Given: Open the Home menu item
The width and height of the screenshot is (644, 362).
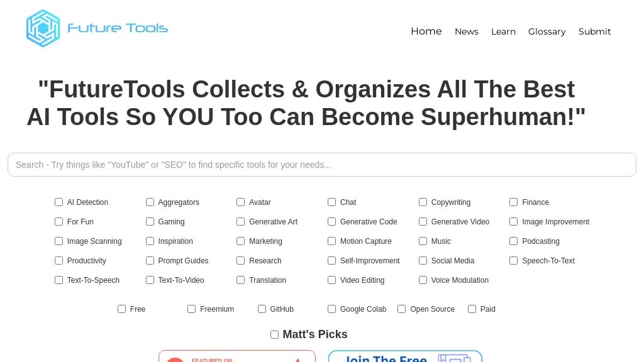Looking at the screenshot, I should click(x=426, y=31).
